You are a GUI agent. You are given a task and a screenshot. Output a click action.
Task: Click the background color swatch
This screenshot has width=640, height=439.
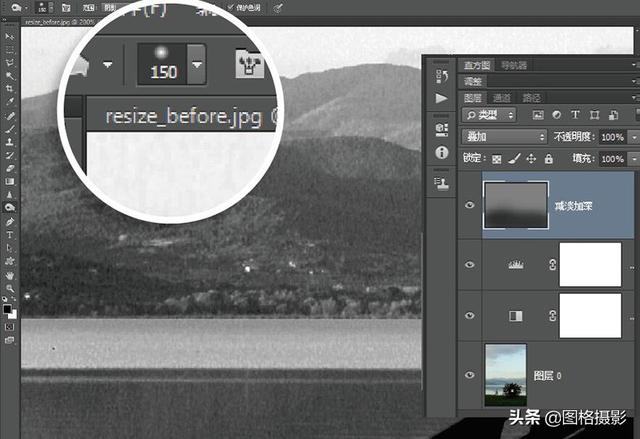tap(13, 315)
